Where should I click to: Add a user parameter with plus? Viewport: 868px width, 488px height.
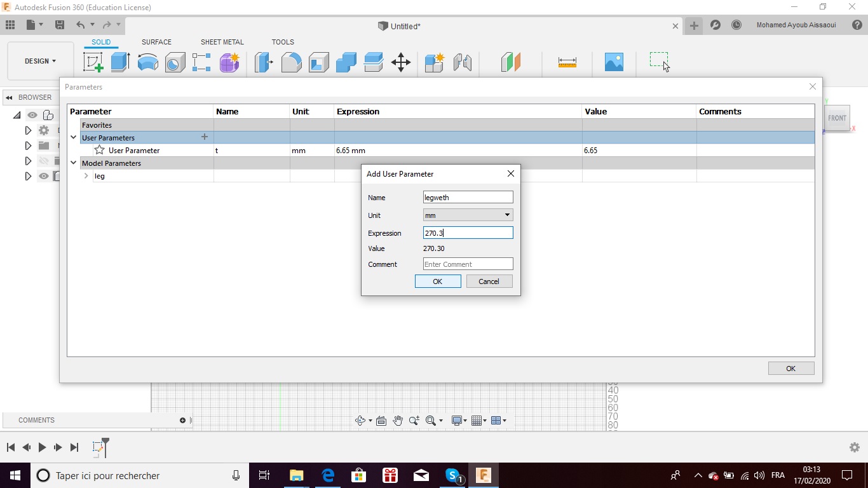pos(205,137)
